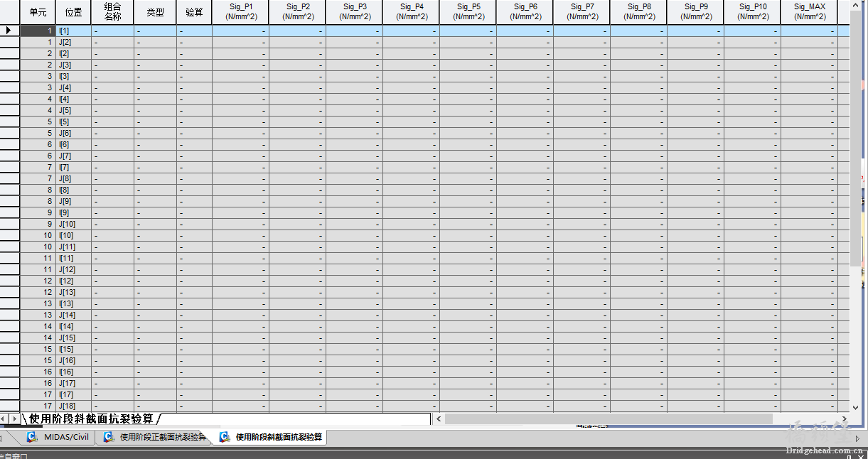Image resolution: width=868 pixels, height=459 pixels.
Task: Click the Sig_P8 column header
Action: tap(638, 12)
